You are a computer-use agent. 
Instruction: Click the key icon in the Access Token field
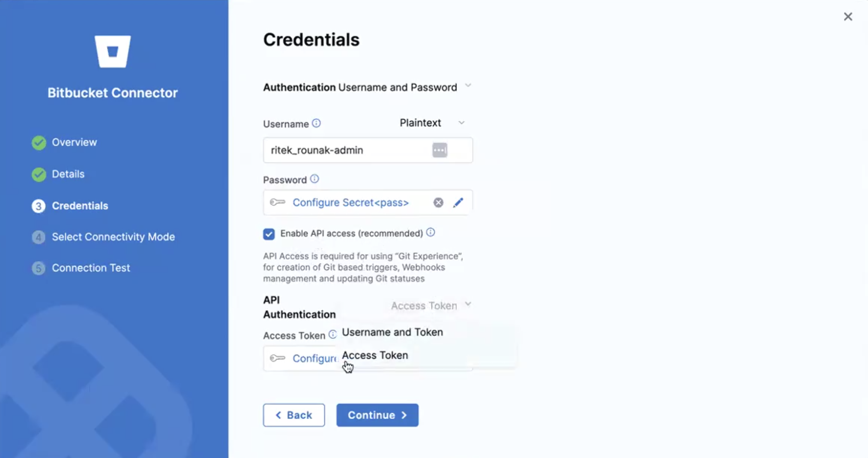coord(277,358)
